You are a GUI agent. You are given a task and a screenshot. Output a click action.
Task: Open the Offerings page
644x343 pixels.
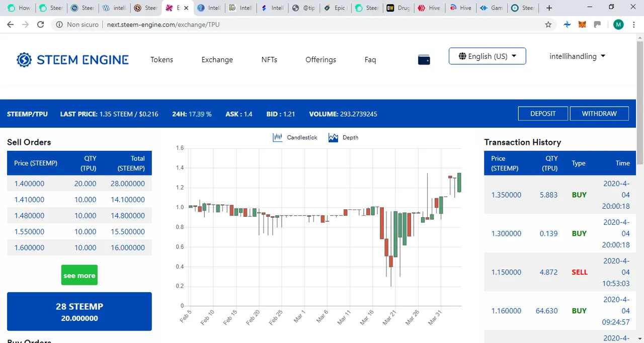320,59
